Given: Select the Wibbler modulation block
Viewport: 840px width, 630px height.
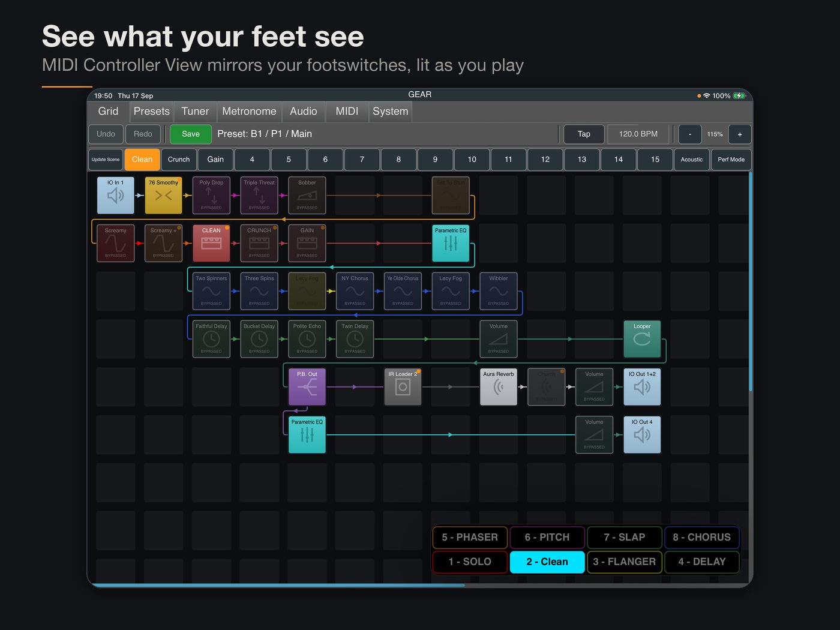Looking at the screenshot, I should 499,291.
